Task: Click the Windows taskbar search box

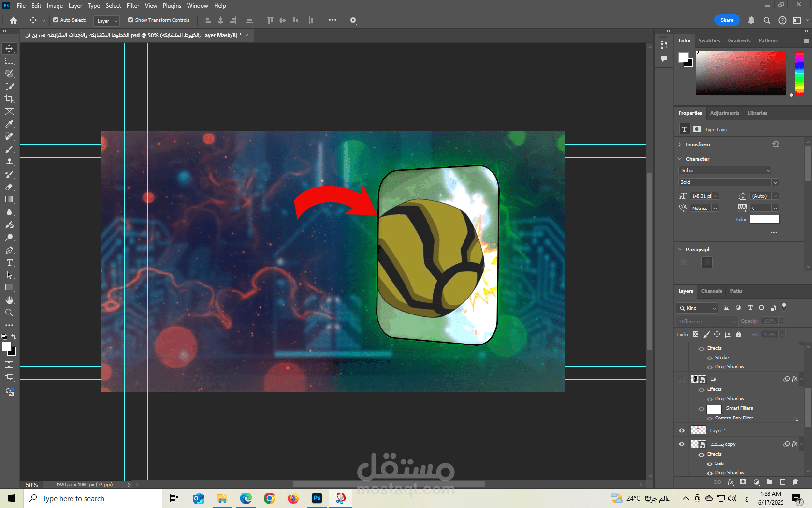Action: tap(93, 498)
